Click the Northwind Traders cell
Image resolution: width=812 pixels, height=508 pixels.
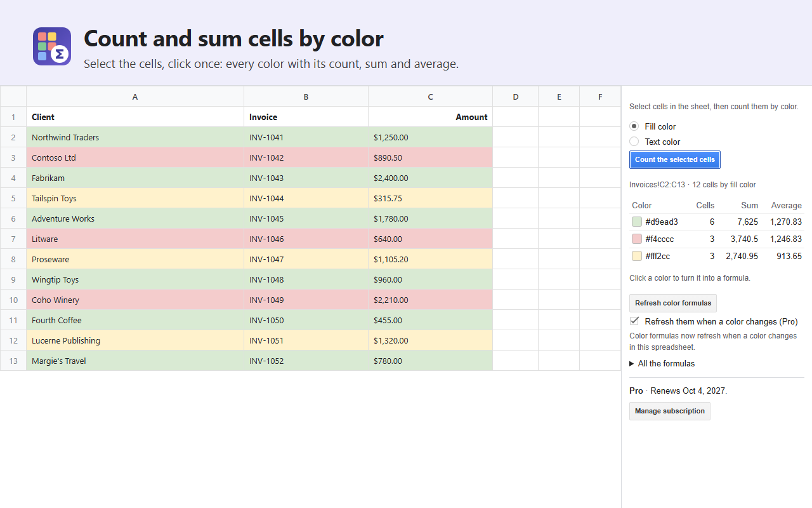point(135,137)
